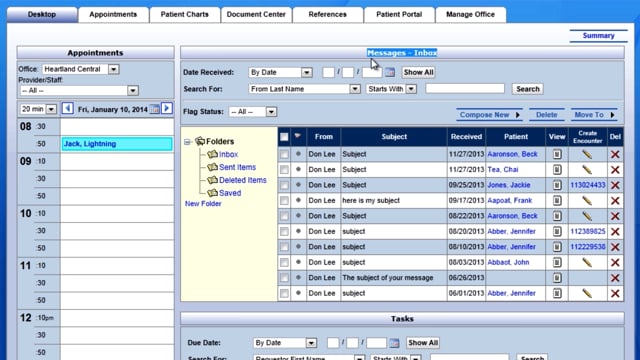Image resolution: width=640 pixels, height=360 pixels.
Task: View the message for patient Tea, Chai
Action: tap(557, 170)
